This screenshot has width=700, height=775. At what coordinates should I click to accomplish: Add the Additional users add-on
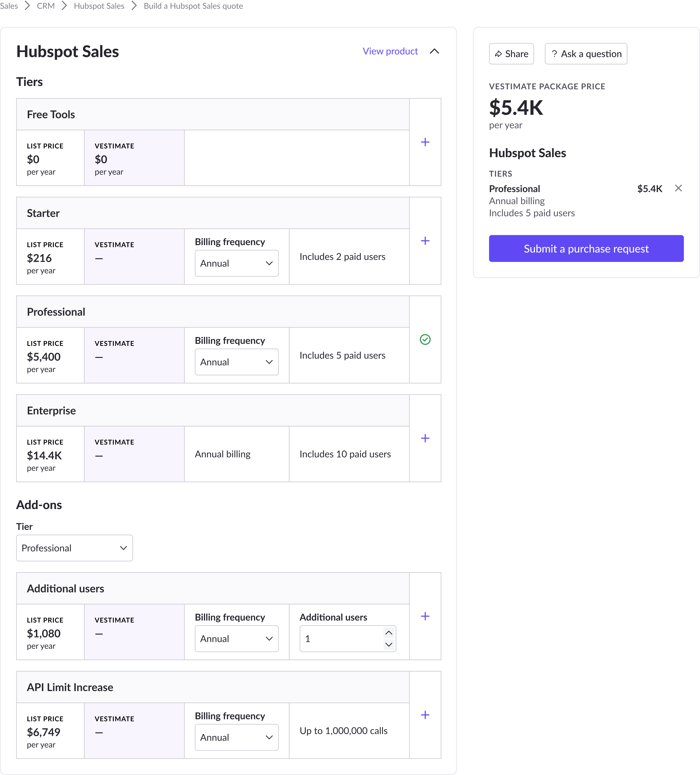pos(425,616)
